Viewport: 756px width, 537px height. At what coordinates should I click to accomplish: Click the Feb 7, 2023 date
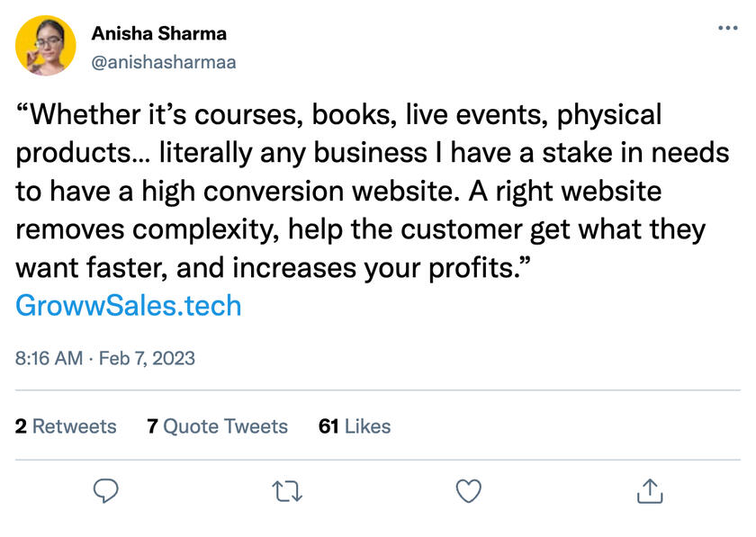pos(147,358)
